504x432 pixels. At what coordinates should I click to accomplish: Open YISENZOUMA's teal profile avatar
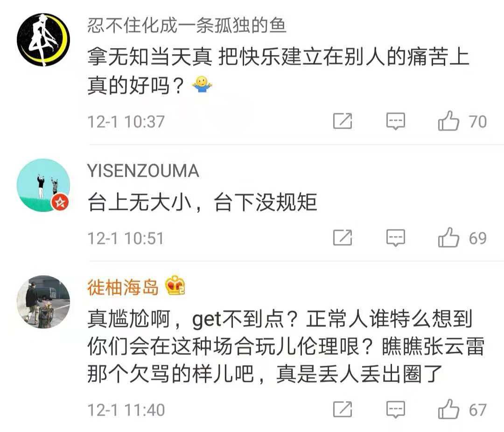(43, 185)
